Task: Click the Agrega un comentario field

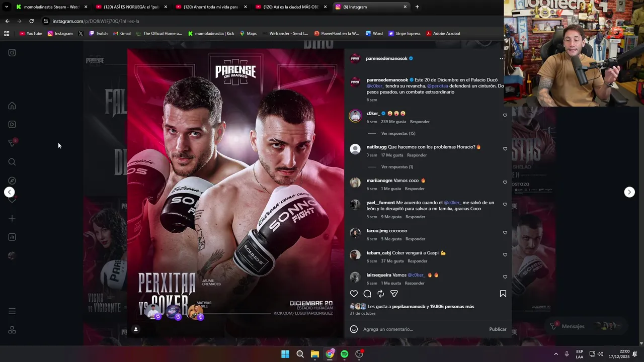Action: click(423, 329)
